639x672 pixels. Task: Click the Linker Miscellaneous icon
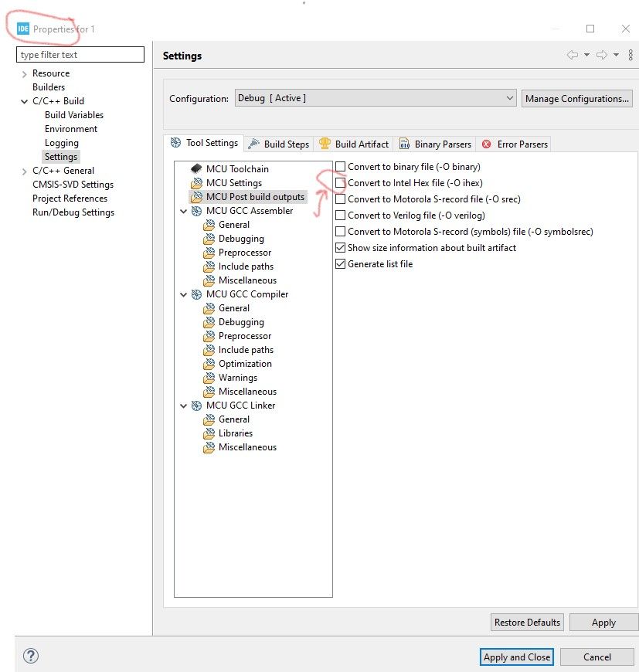point(209,447)
